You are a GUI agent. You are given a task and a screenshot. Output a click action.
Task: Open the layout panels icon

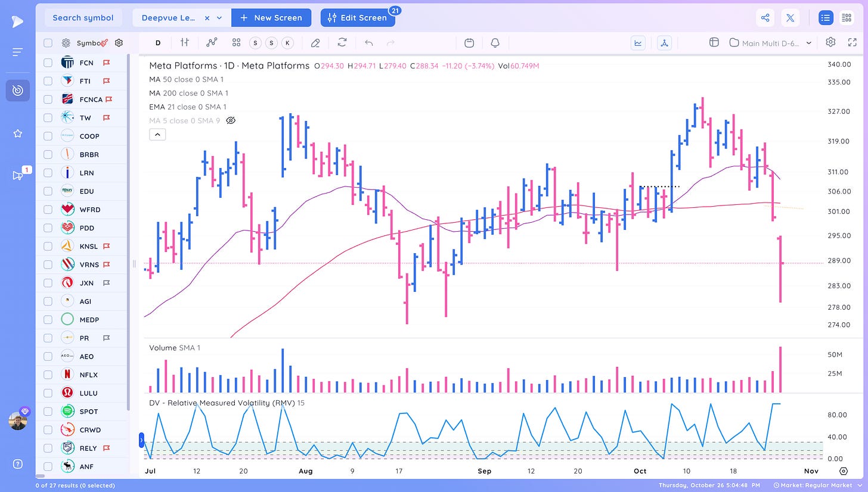[x=714, y=42]
